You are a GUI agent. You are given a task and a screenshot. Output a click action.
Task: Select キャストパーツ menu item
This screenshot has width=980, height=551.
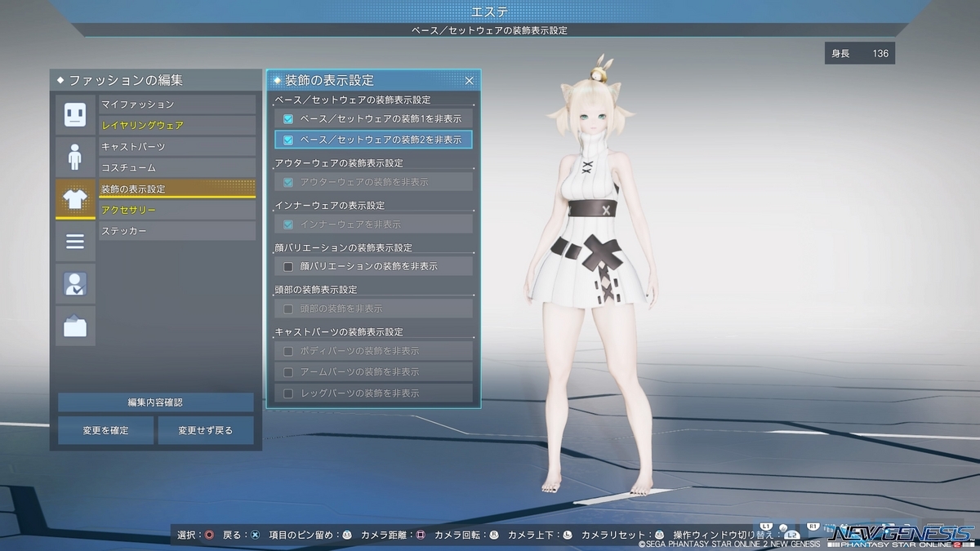pyautogui.click(x=177, y=147)
